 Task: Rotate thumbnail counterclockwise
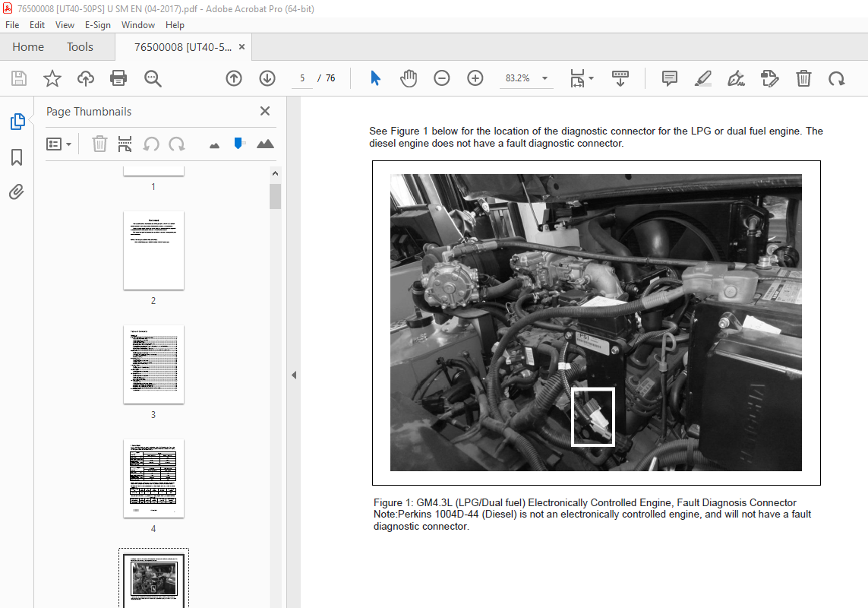[151, 144]
